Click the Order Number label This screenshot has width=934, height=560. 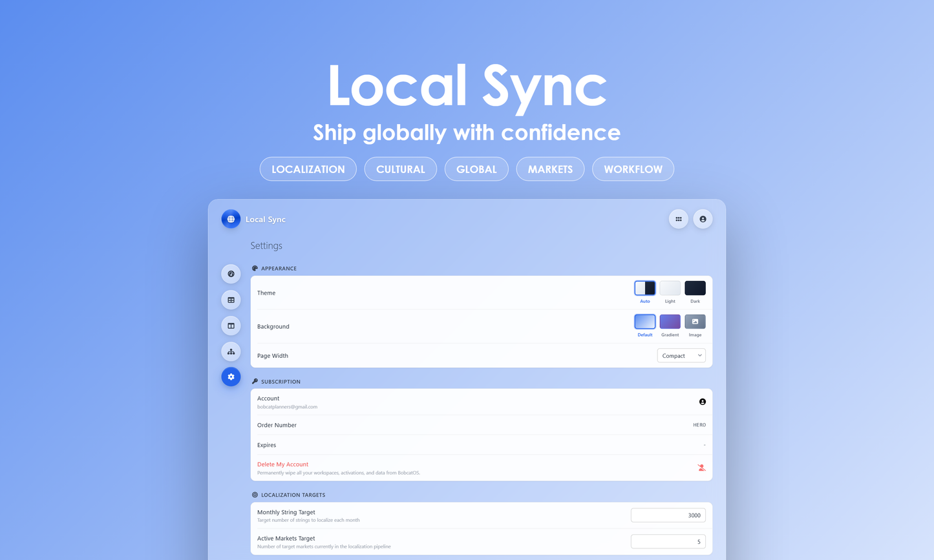pos(277,425)
